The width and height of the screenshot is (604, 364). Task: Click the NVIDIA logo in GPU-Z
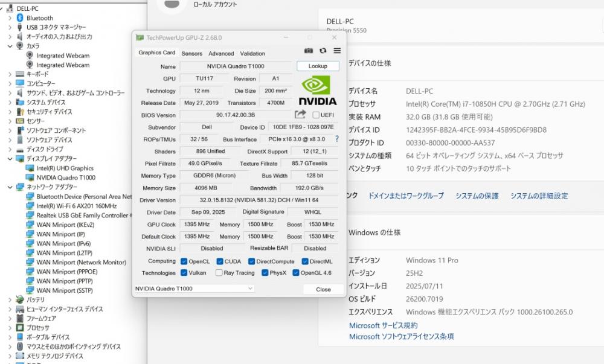(318, 91)
